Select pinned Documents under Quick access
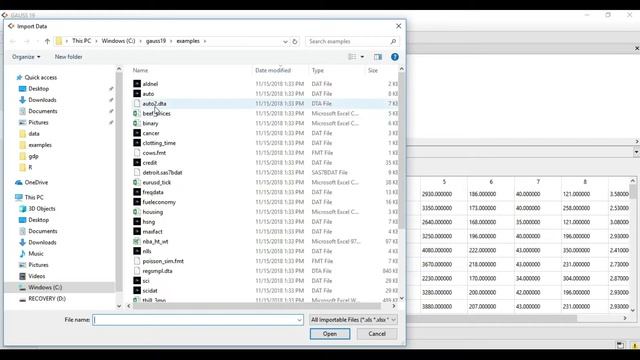 click(43, 111)
